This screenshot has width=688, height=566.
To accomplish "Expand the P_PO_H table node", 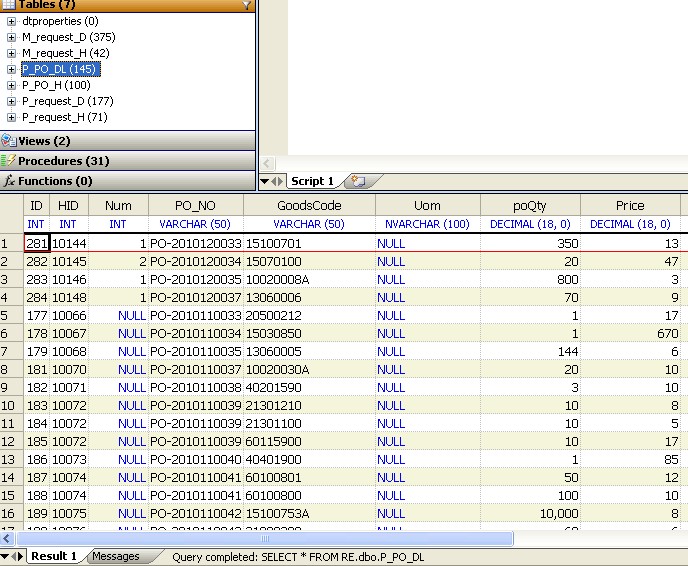I will 11,85.
